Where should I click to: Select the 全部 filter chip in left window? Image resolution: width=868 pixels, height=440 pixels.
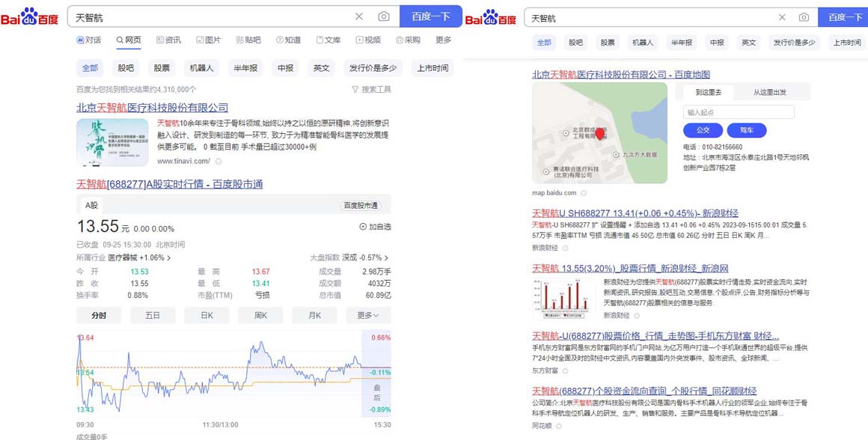tap(90, 68)
